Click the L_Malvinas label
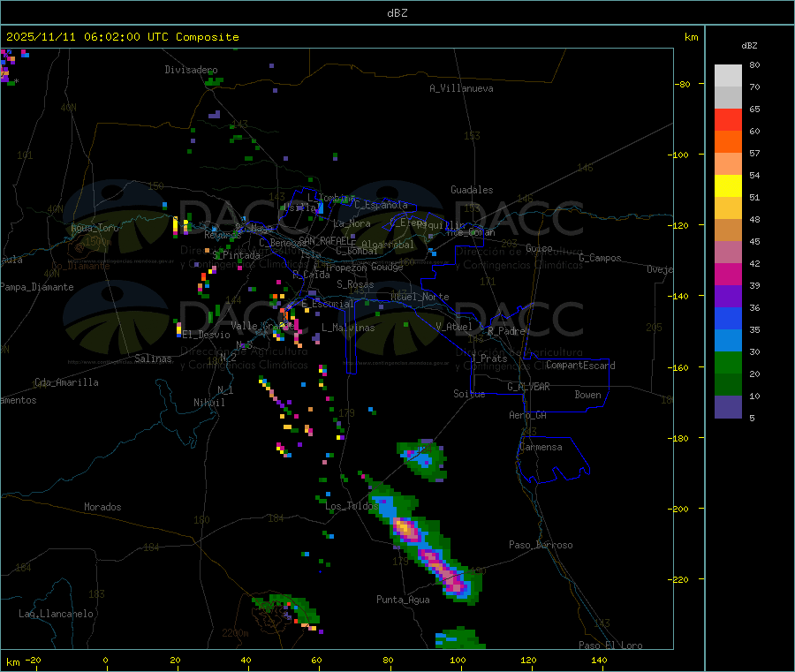The image size is (795, 672). (x=348, y=328)
